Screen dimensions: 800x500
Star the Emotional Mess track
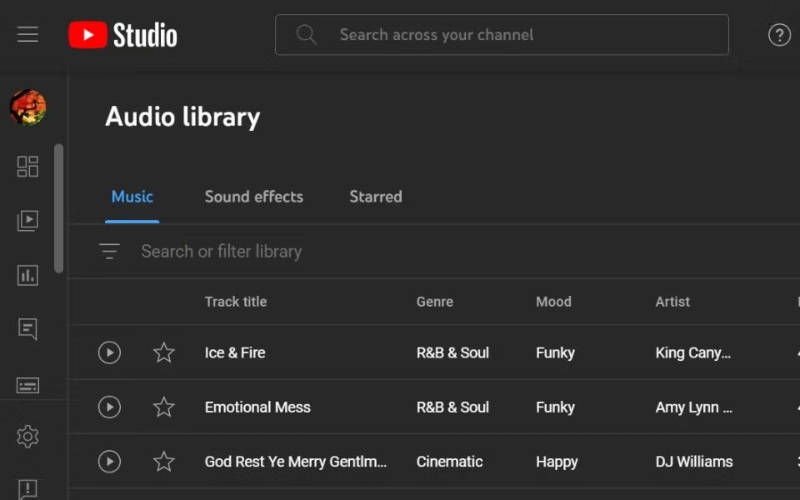coord(164,407)
